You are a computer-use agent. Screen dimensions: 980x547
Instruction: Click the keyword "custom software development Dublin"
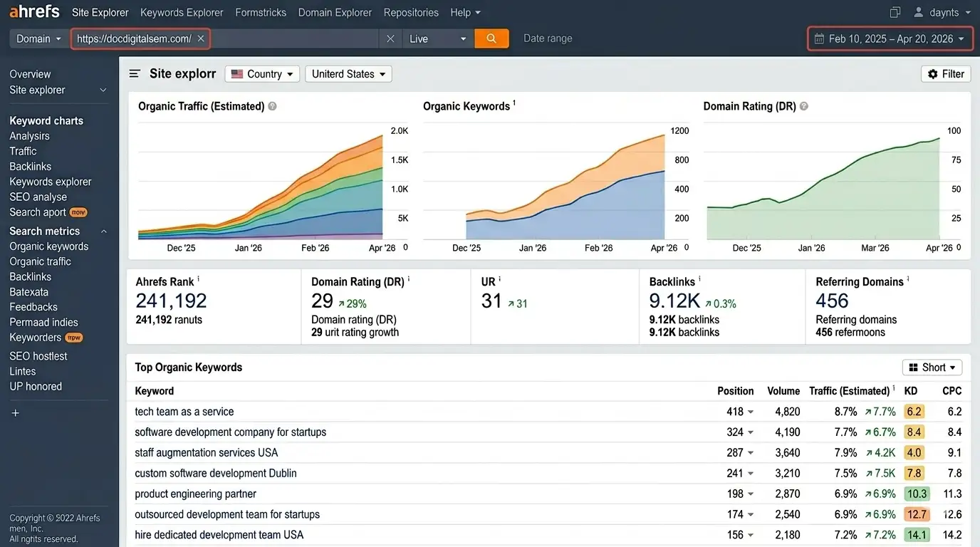click(216, 474)
